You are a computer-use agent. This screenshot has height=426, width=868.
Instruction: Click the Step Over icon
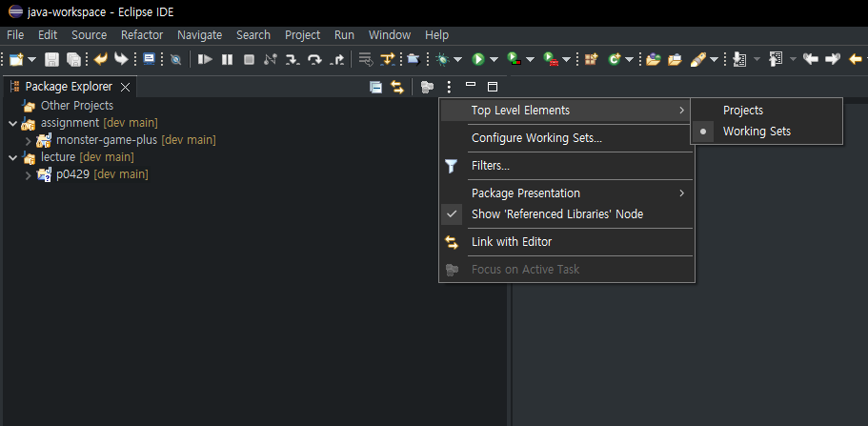pyautogui.click(x=314, y=59)
